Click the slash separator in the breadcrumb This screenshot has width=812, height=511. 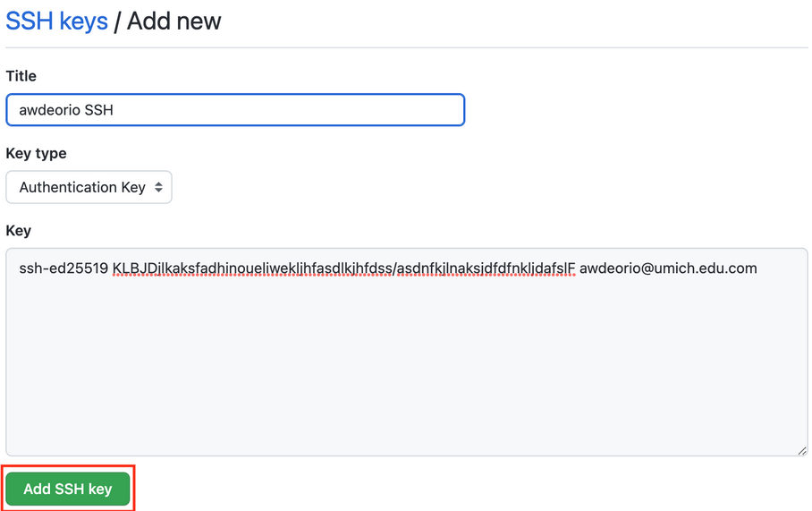click(x=117, y=21)
